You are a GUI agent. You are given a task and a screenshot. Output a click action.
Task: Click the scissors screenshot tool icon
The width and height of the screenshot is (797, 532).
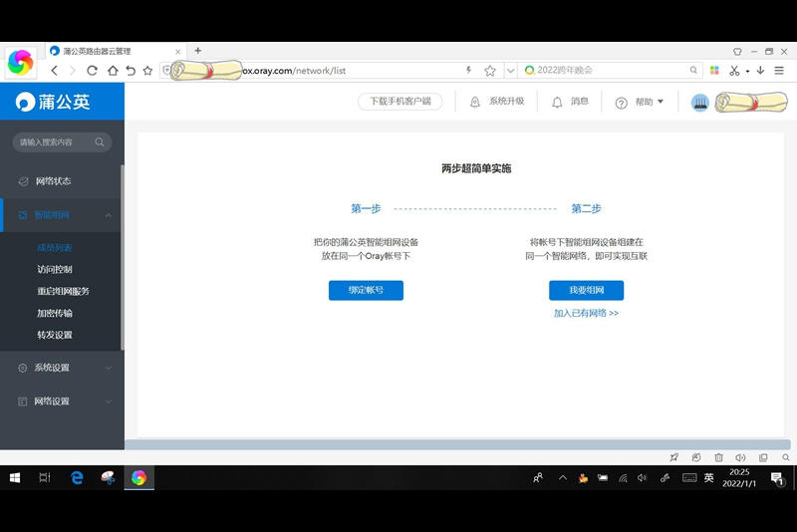coord(734,71)
